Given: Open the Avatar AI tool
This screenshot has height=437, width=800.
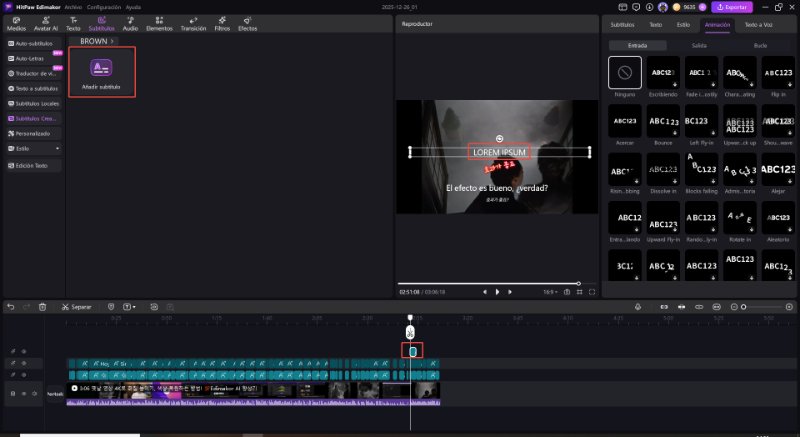Looking at the screenshot, I should tap(46, 26).
